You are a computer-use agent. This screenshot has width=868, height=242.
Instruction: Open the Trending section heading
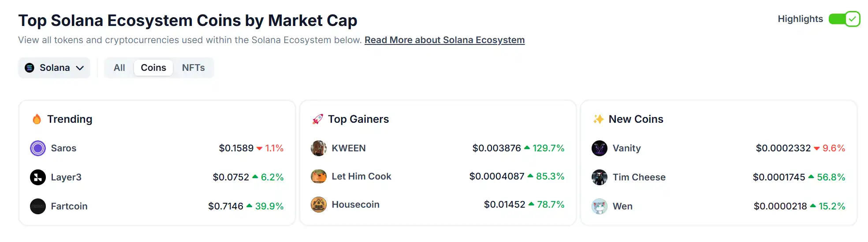click(70, 119)
